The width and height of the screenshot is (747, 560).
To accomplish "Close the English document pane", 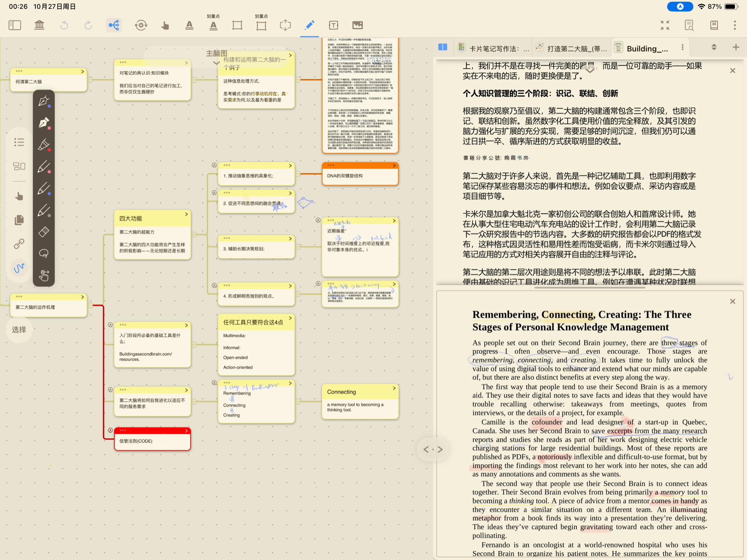I will click(x=733, y=301).
